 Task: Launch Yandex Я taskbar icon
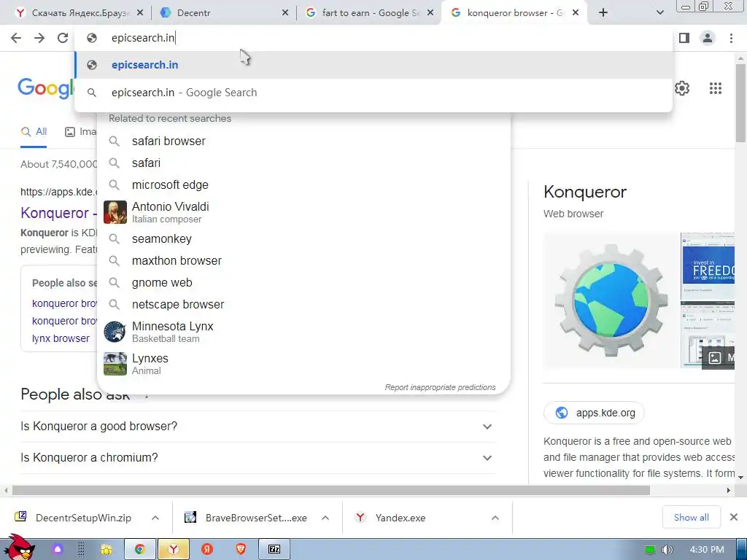(206, 549)
